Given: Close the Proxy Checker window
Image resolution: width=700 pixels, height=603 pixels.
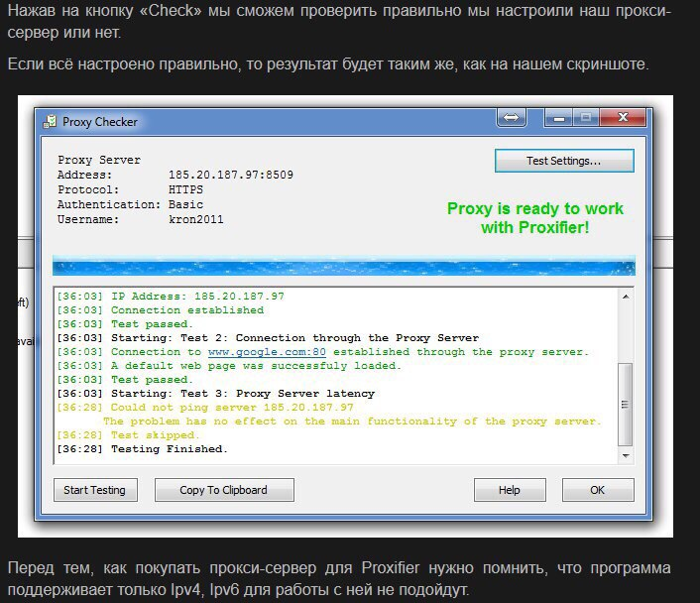Looking at the screenshot, I should pyautogui.click(x=623, y=118).
